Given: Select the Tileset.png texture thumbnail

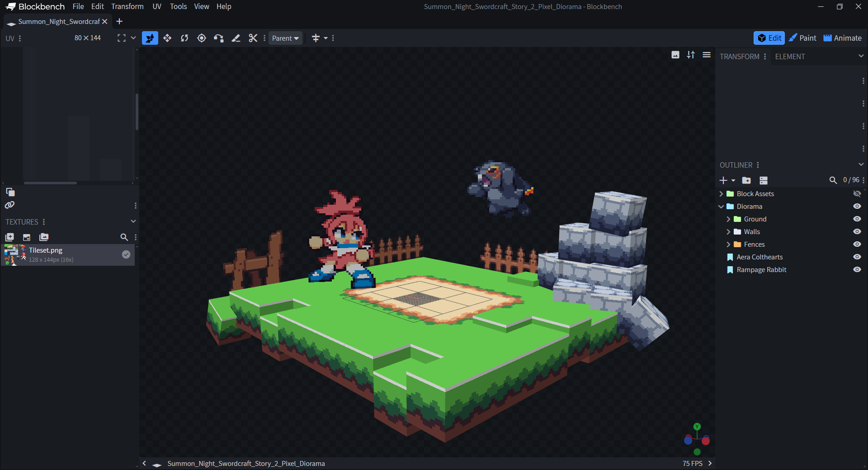Looking at the screenshot, I should coord(15,255).
